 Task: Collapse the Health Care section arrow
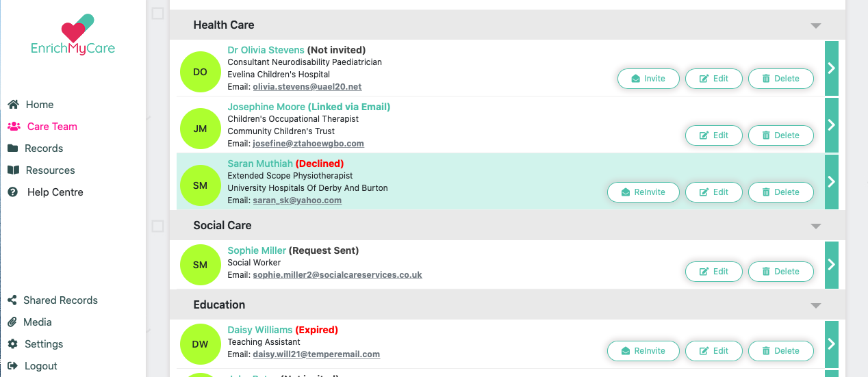coord(815,25)
